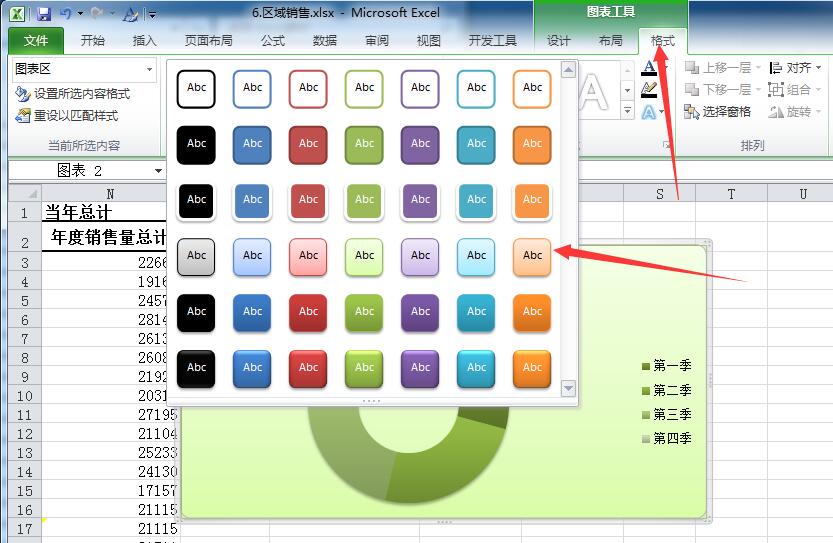Click the Align (对齐) button

pyautogui.click(x=791, y=68)
